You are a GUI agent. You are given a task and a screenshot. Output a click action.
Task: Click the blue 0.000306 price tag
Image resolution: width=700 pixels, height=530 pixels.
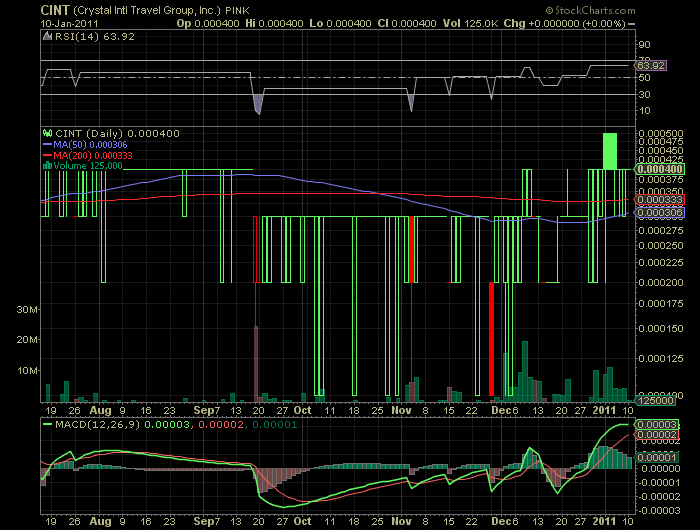click(x=660, y=213)
